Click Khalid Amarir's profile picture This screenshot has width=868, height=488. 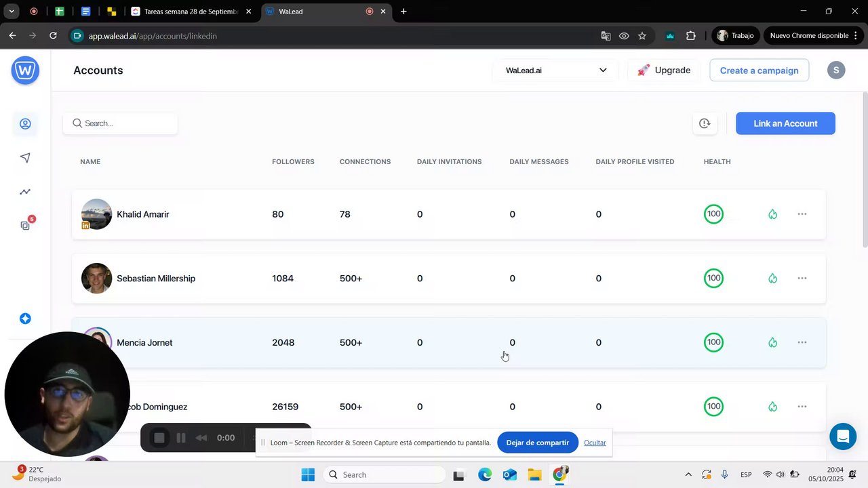(96, 214)
